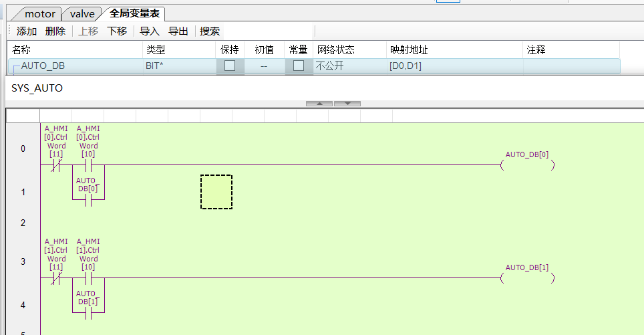Image resolution: width=644 pixels, height=335 pixels.
Task: Select the AUTO_DB[0] parallel contact
Action: point(88,200)
